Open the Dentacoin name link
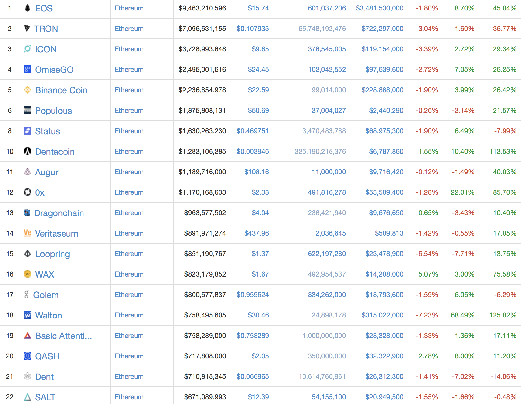This screenshot has height=404, width=532. coord(55,152)
